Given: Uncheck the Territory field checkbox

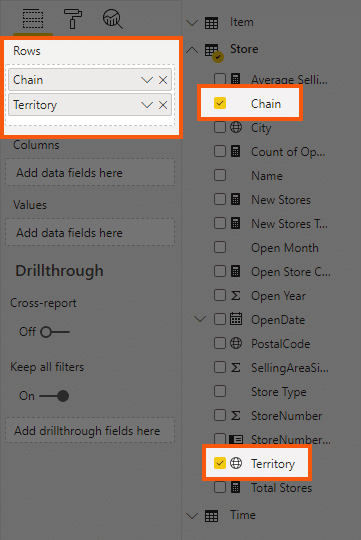Looking at the screenshot, I should 220,463.
